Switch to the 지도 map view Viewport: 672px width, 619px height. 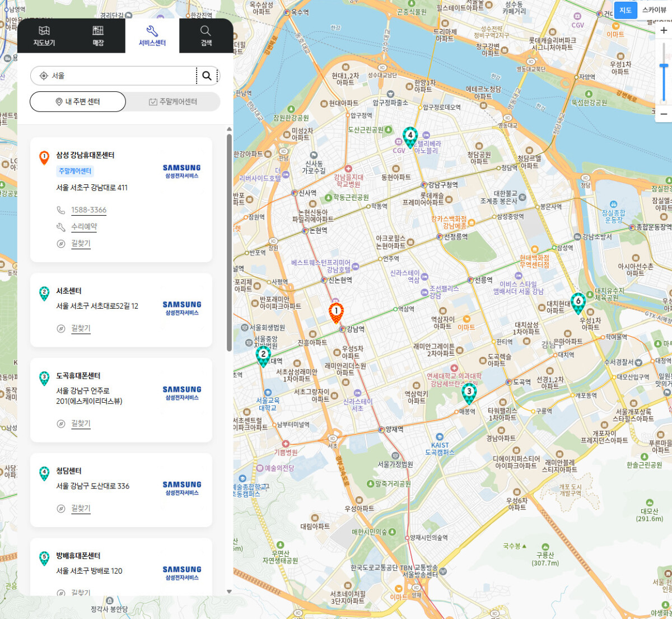coord(626,10)
